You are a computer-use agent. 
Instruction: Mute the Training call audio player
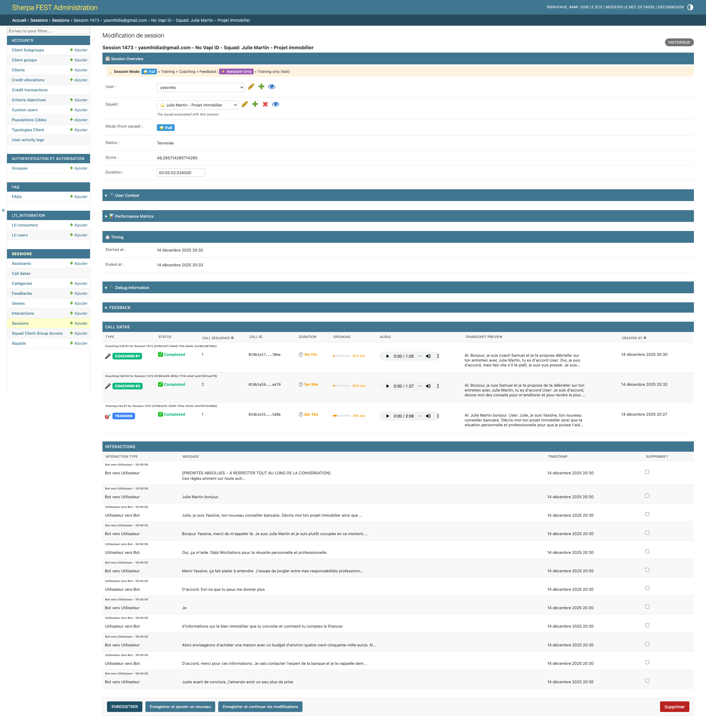(x=428, y=416)
